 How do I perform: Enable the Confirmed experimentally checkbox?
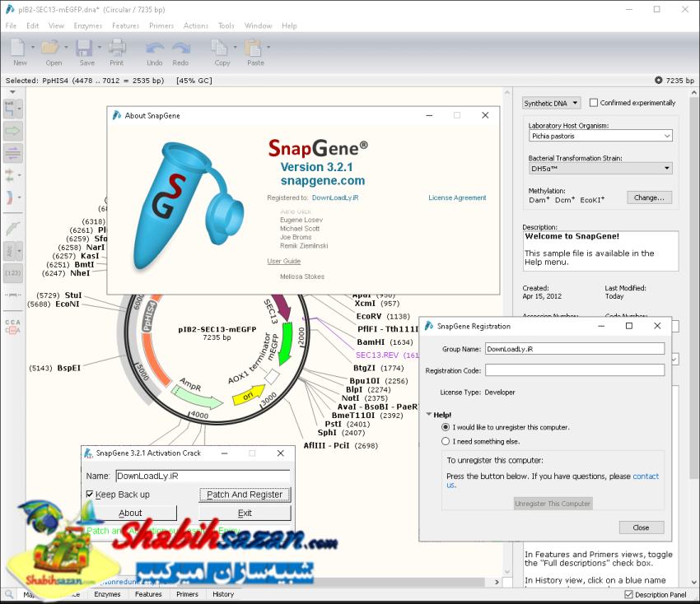coord(594,103)
